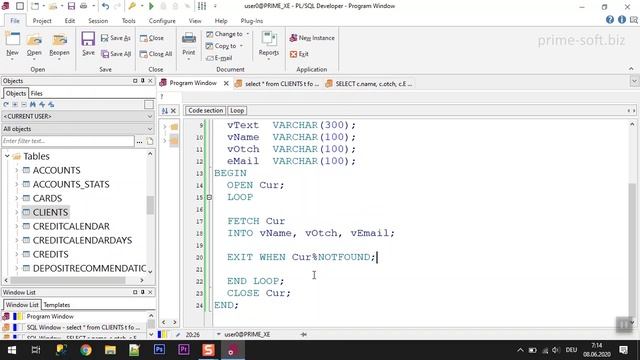Expand the CREDITS table node

click(17, 254)
